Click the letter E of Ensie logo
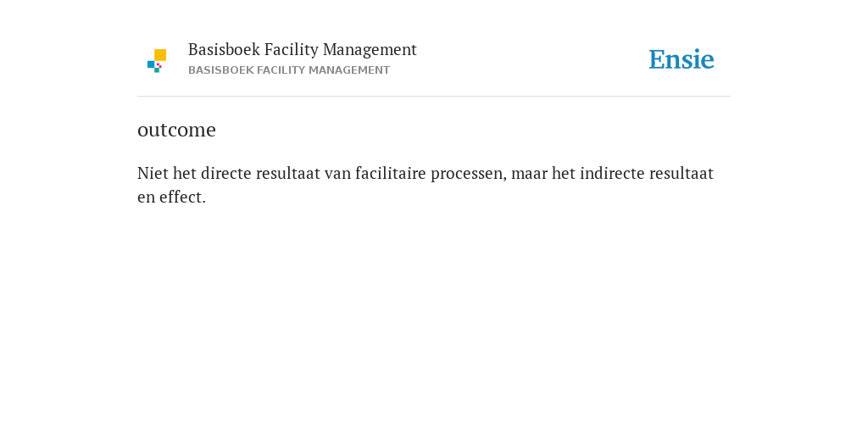The image size is (868, 434). tap(656, 59)
